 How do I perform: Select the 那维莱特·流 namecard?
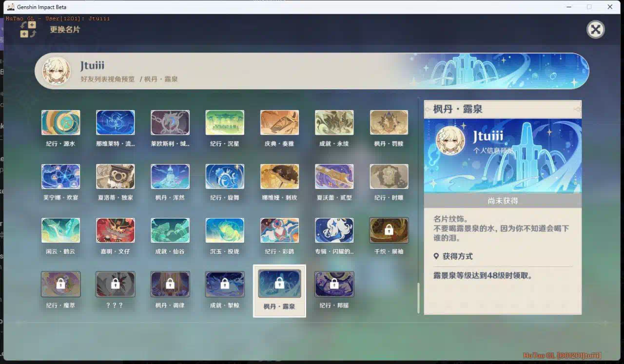pyautogui.click(x=116, y=123)
